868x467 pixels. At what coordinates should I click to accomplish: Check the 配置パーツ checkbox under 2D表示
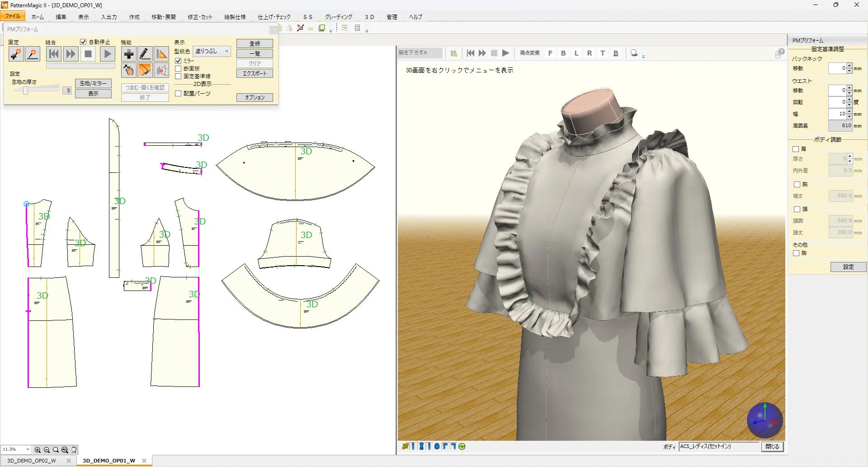[x=179, y=93]
